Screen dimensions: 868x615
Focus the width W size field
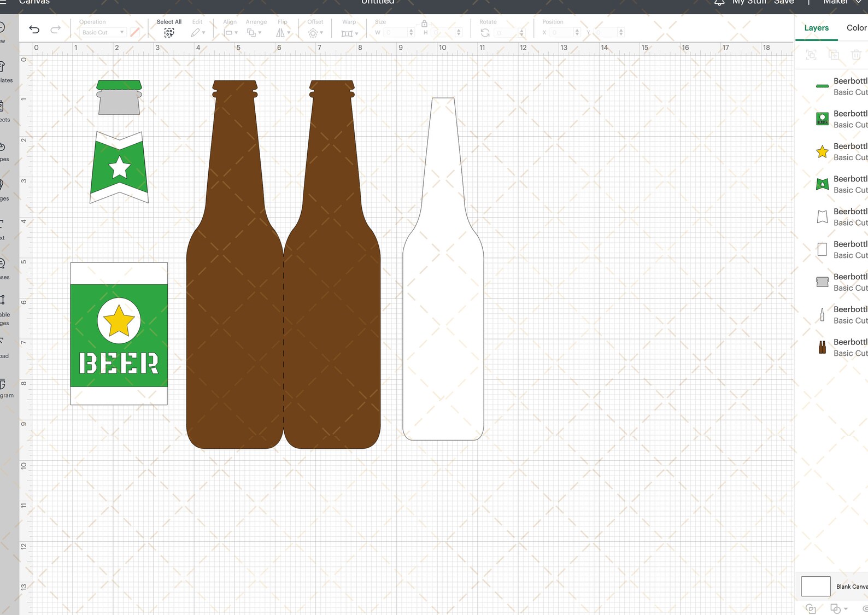pyautogui.click(x=398, y=33)
